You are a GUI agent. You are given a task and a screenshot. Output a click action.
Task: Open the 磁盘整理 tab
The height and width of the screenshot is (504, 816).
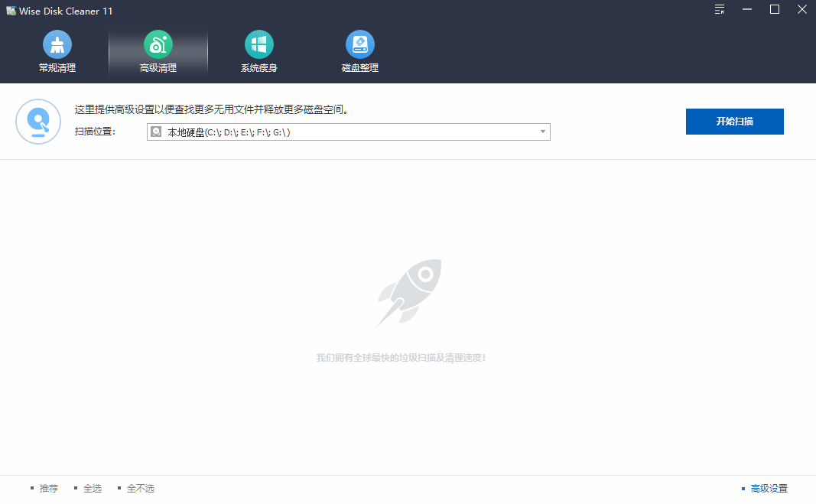360,53
